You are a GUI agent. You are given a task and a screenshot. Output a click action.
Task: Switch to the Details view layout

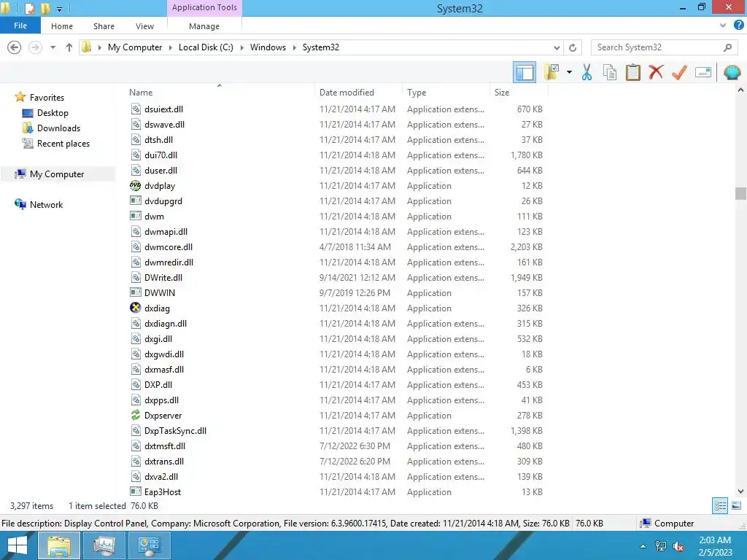coord(720,506)
